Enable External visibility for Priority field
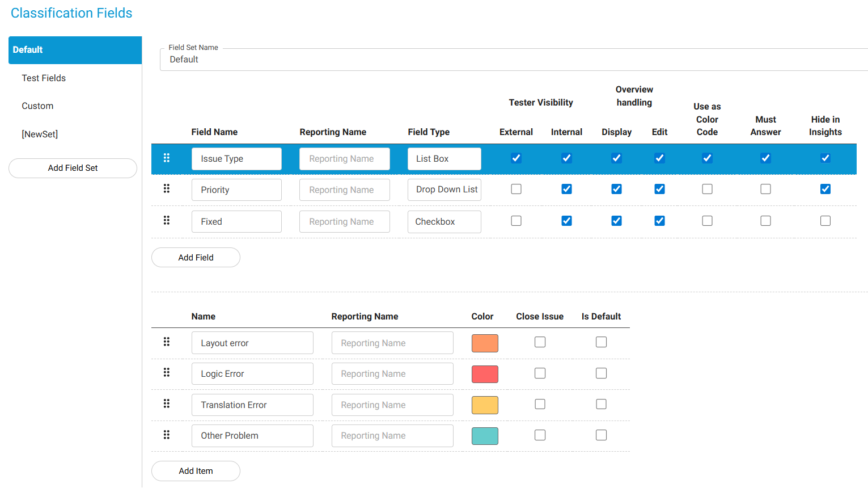 pos(516,189)
